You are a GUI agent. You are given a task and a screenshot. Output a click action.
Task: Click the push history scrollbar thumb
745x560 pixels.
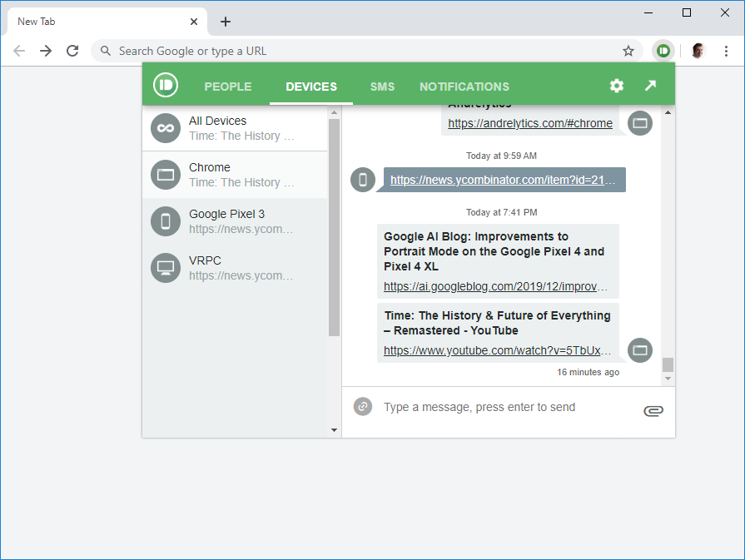point(668,364)
